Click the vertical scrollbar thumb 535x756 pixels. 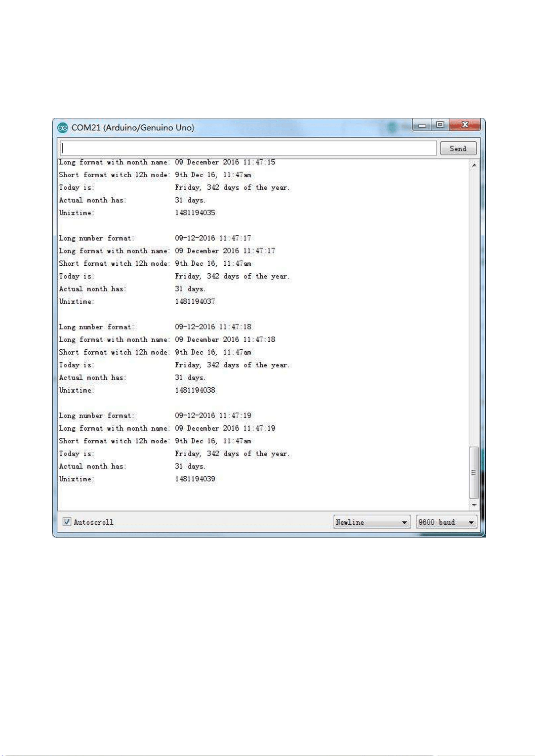coord(474,472)
